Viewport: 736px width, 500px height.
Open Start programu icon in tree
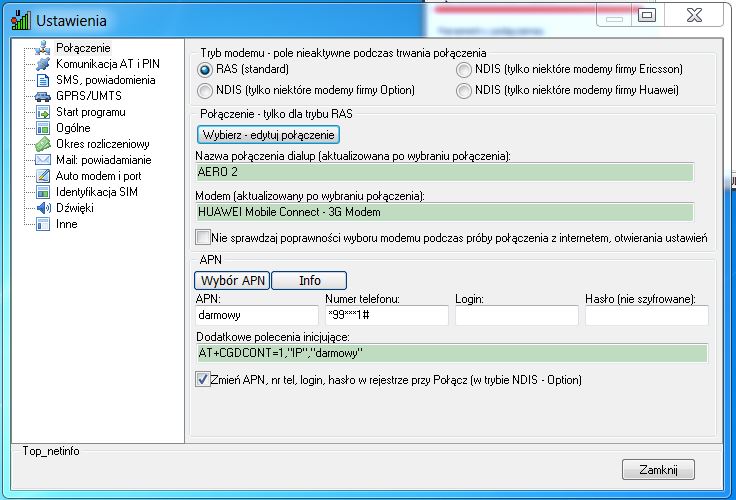click(43, 112)
